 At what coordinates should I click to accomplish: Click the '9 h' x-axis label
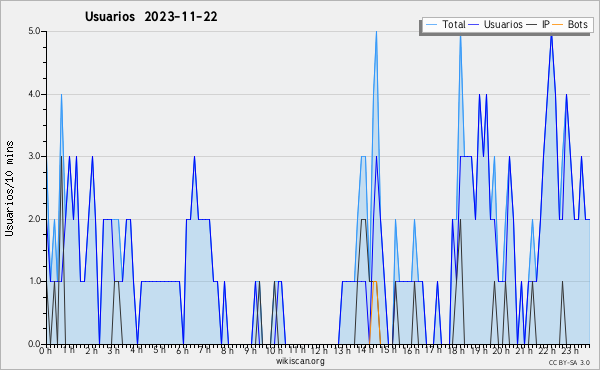point(250,351)
